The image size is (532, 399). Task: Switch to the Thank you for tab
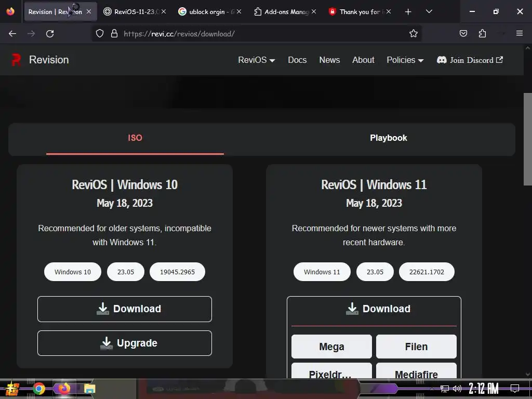click(360, 11)
